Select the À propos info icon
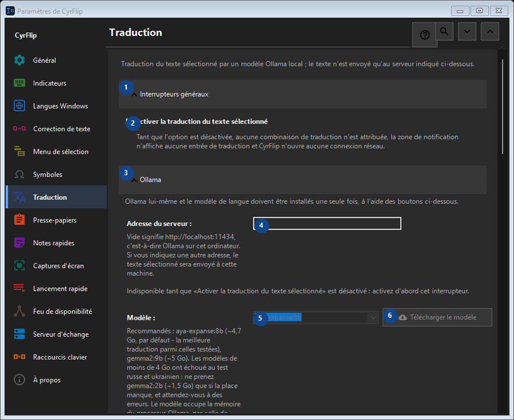 click(19, 379)
